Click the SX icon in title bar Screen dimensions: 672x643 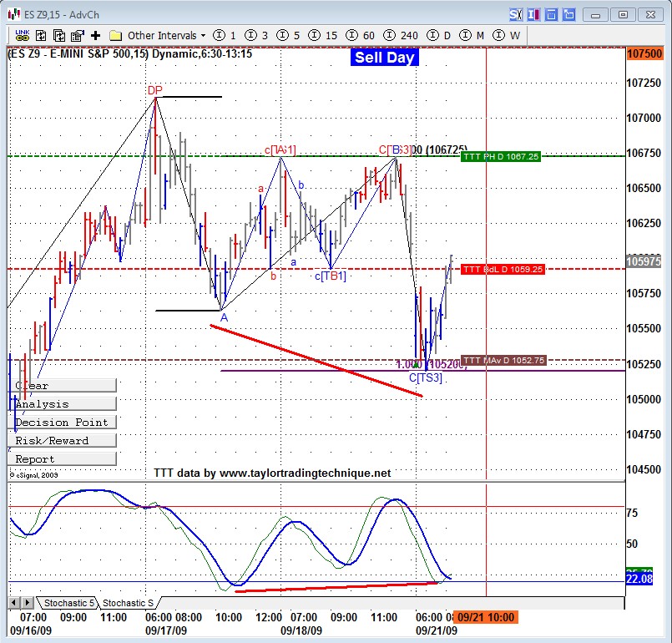point(516,15)
